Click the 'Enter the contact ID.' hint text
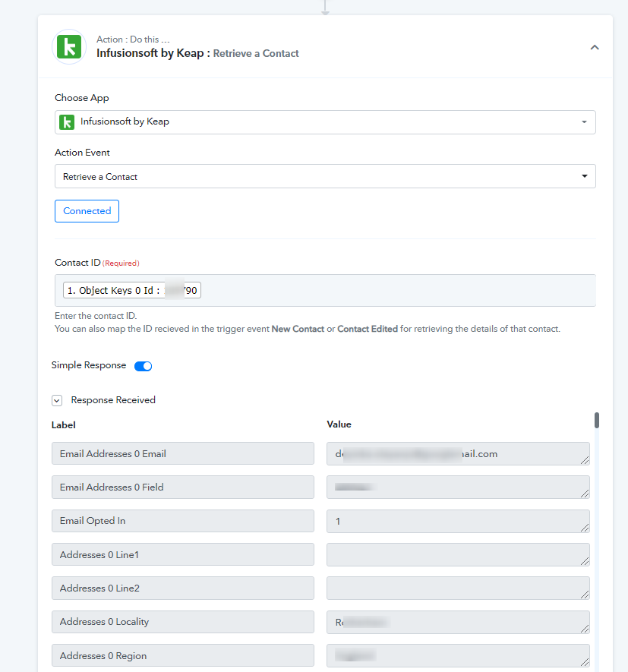The height and width of the screenshot is (672, 628). click(96, 316)
